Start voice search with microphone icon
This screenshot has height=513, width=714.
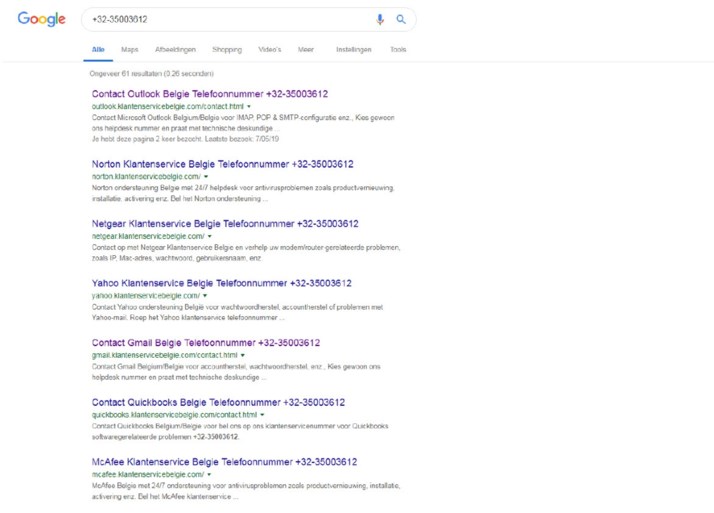(x=380, y=19)
